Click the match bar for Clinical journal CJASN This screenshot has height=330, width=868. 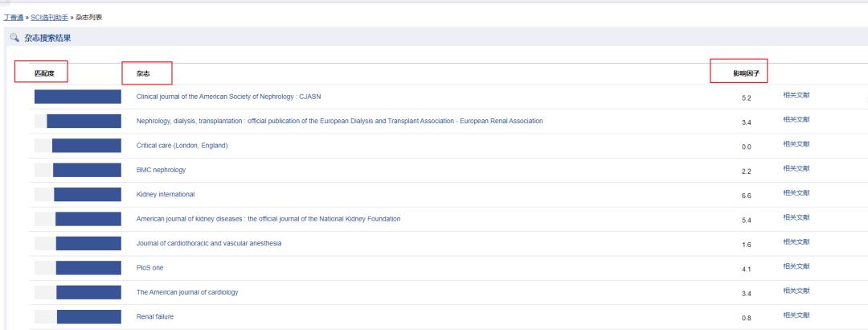point(77,97)
